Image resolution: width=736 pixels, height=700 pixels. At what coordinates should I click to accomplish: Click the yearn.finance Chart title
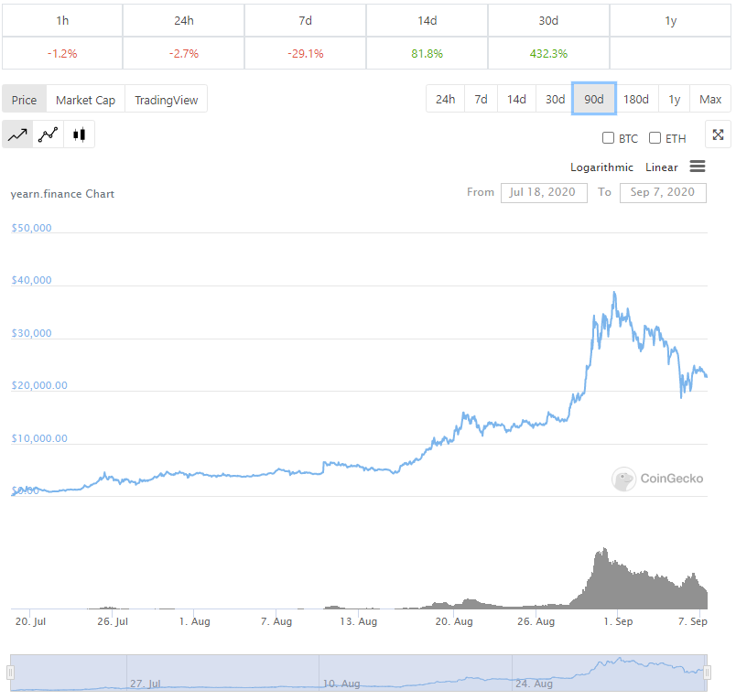[x=62, y=194]
